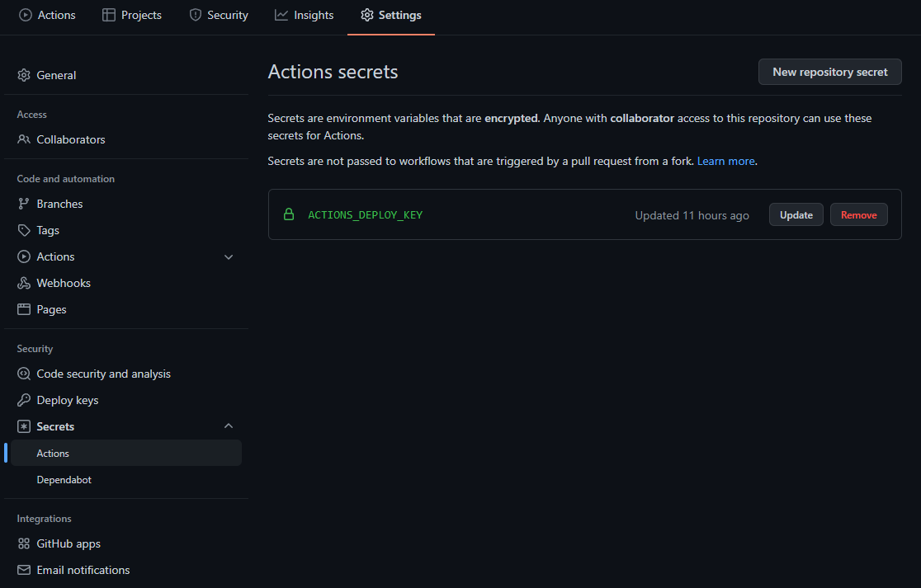Image resolution: width=921 pixels, height=588 pixels.
Task: Click the Webhooks icon in sidebar
Action: click(24, 283)
